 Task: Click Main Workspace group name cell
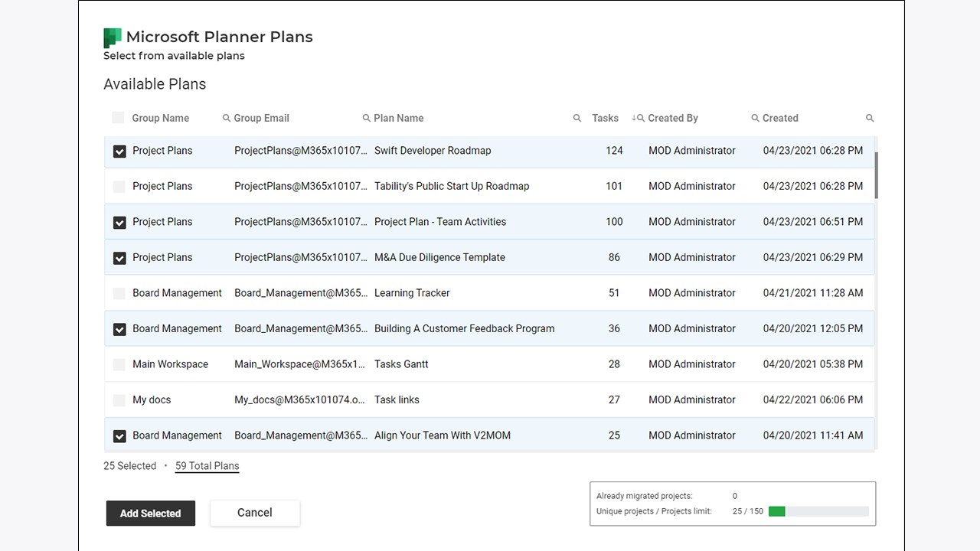pos(170,364)
